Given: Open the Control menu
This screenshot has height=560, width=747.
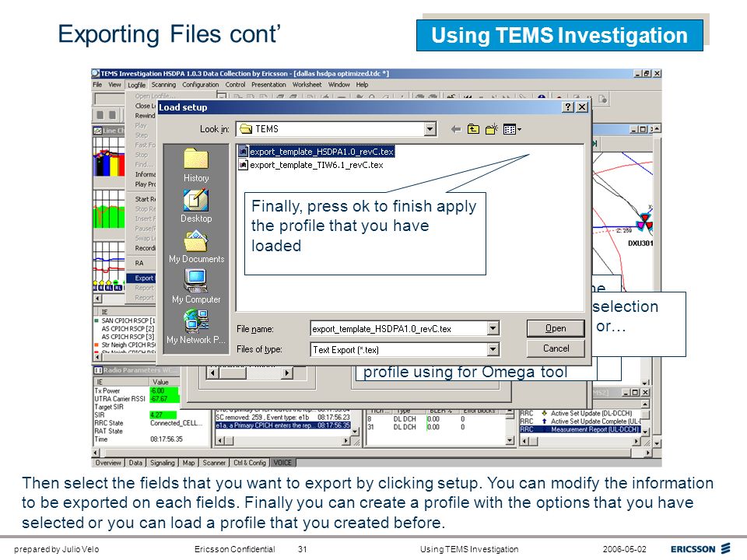Looking at the screenshot, I should click(x=235, y=85).
